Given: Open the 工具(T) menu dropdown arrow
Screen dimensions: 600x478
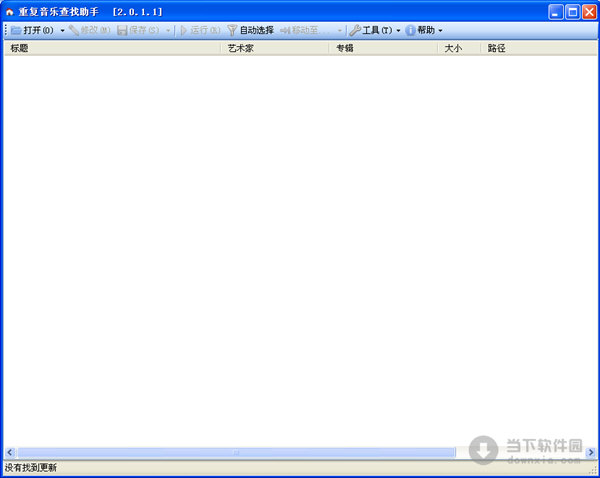Looking at the screenshot, I should pyautogui.click(x=398, y=31).
